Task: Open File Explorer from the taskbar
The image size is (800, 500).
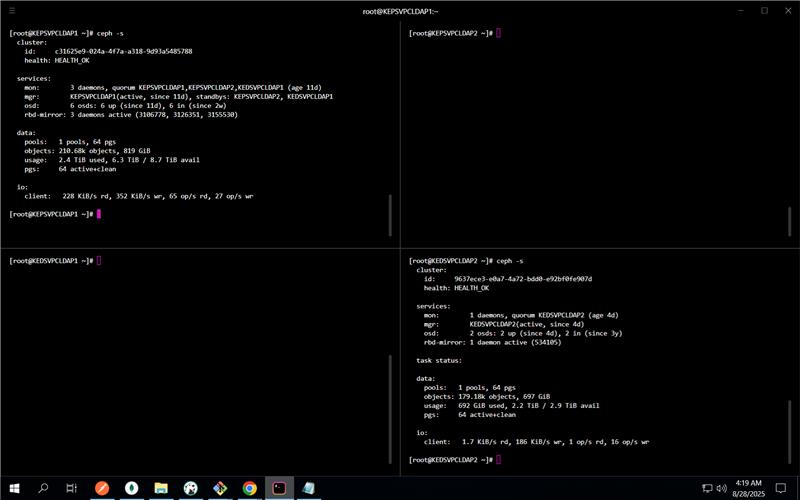Action: 161,488
